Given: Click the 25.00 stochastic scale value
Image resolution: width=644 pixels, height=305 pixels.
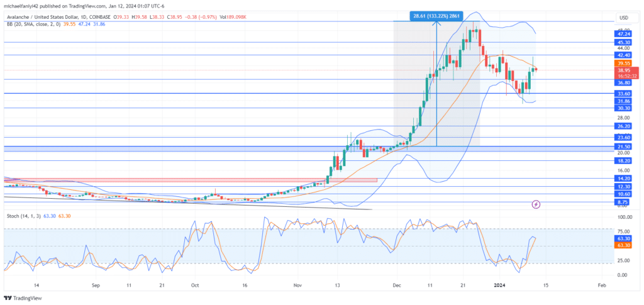Looking at the screenshot, I should [x=624, y=260].
